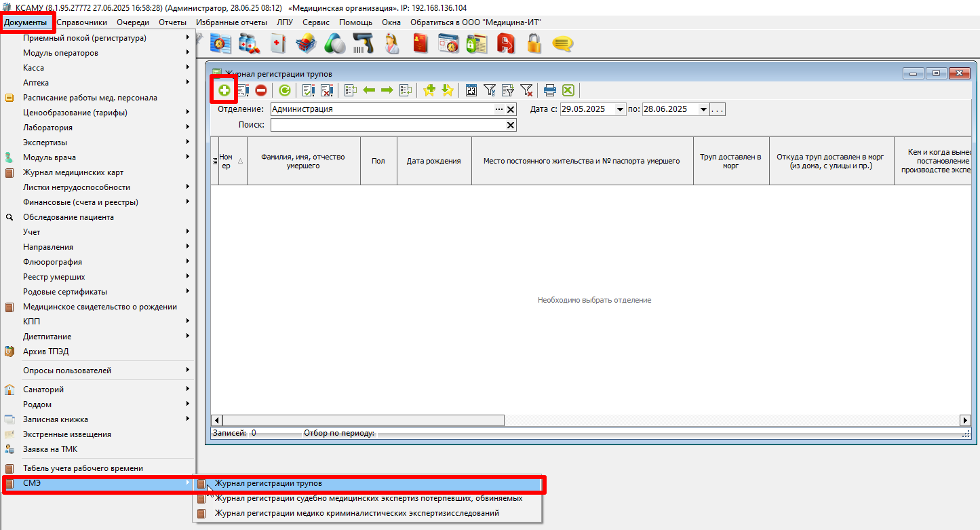Open the pills shopping basket icon
Screen dimensions: 980x530
pos(306,44)
